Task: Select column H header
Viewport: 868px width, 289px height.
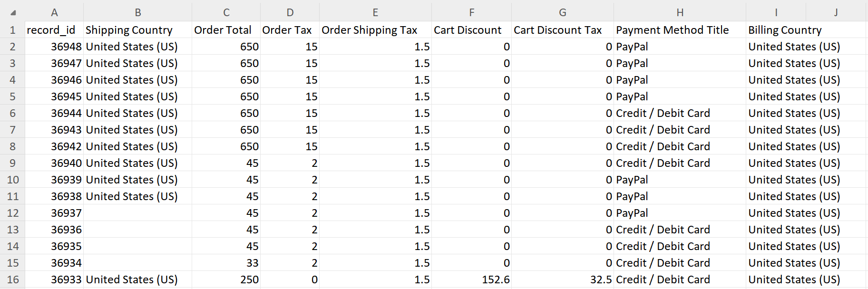Action: pyautogui.click(x=680, y=12)
